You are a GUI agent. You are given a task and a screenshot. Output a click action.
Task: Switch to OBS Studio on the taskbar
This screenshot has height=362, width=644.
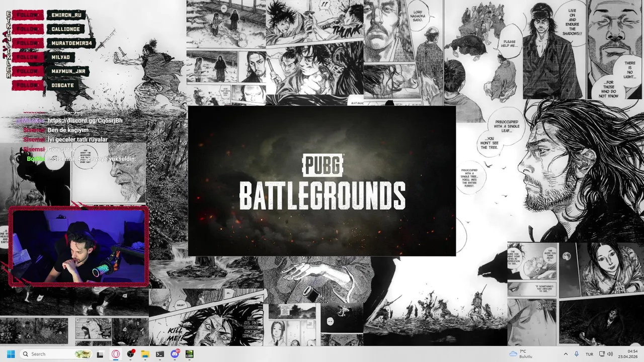[x=131, y=354]
